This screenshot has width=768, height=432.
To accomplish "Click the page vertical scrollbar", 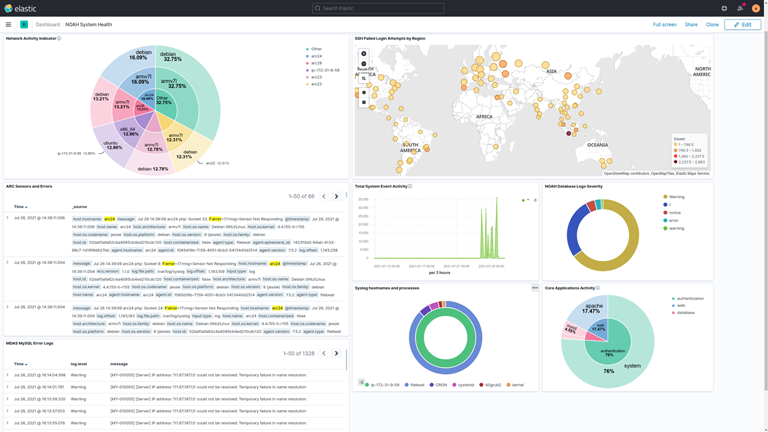I will pyautogui.click(x=766, y=211).
